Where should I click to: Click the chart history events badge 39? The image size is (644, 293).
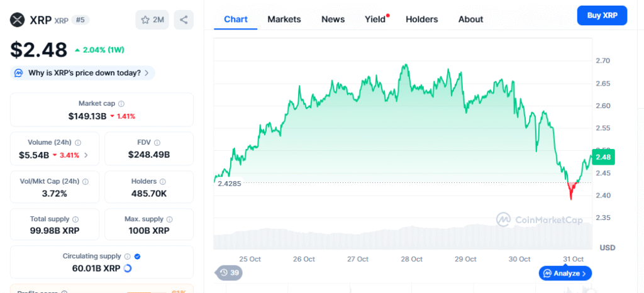(x=230, y=273)
